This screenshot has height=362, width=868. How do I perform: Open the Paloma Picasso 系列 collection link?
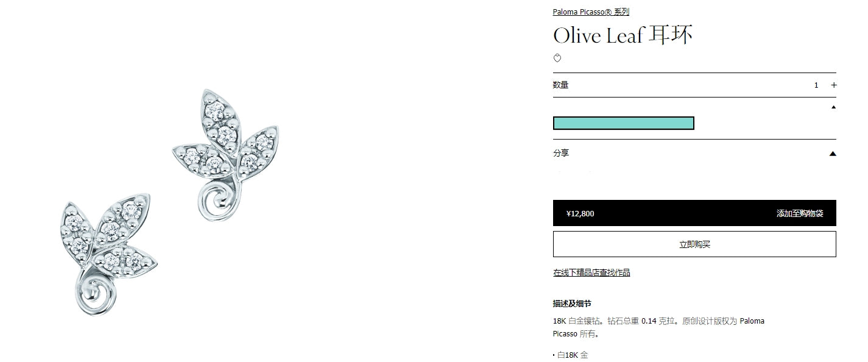coord(591,12)
